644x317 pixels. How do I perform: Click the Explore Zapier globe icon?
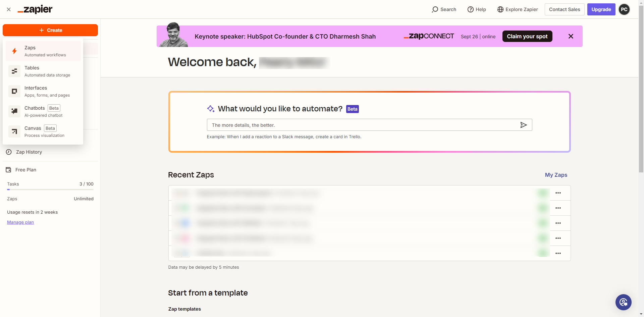click(x=500, y=9)
